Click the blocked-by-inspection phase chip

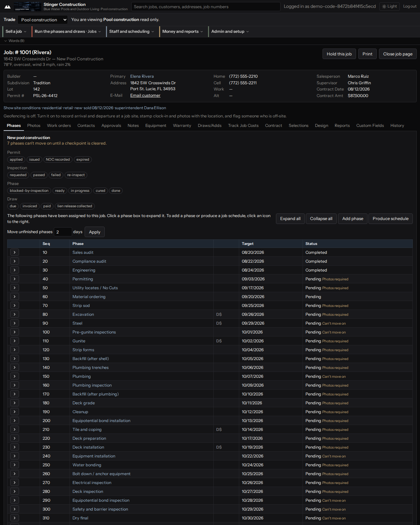pos(29,191)
